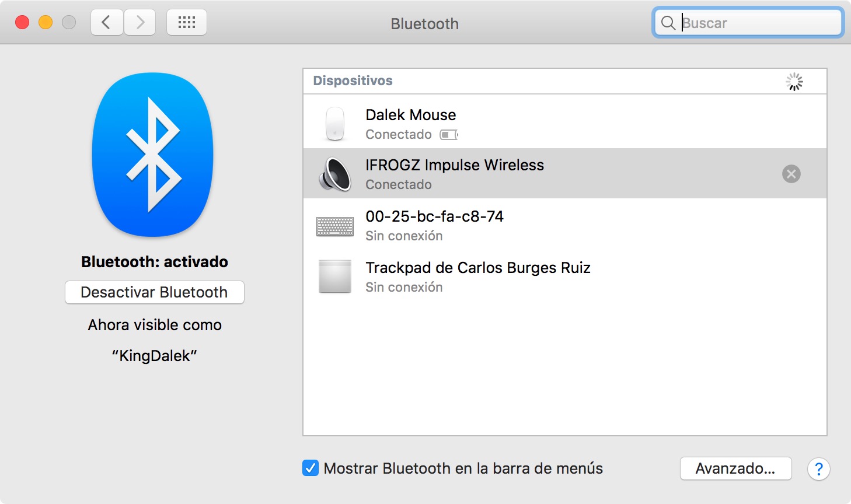Click the large Bluetooth logo
This screenshot has height=504, width=851.
tap(153, 154)
